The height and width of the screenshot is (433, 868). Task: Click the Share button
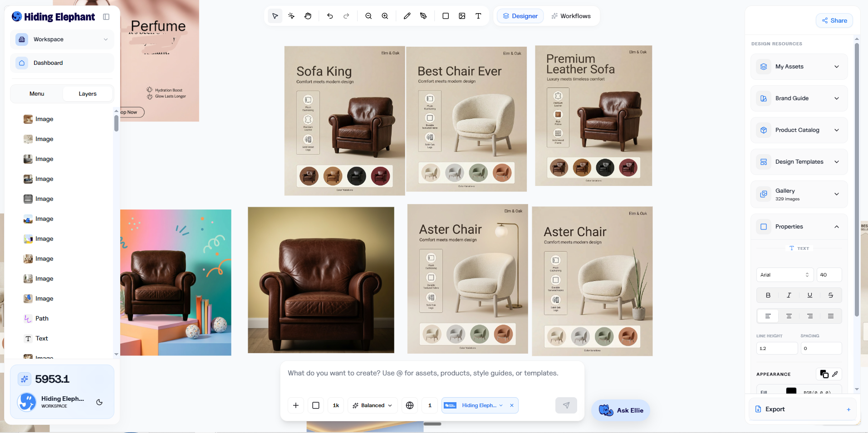tap(834, 20)
